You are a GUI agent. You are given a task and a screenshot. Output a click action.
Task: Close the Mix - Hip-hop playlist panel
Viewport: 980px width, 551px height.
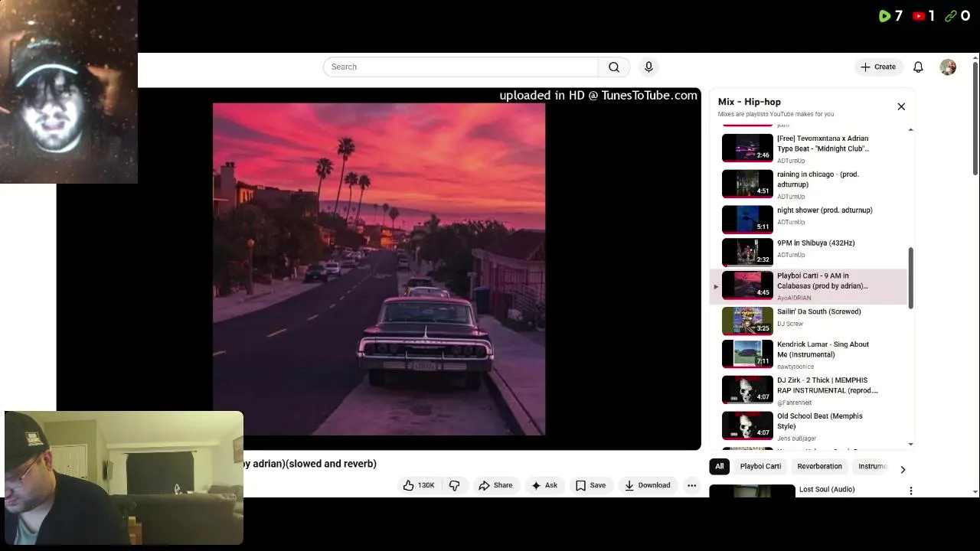[x=901, y=106]
